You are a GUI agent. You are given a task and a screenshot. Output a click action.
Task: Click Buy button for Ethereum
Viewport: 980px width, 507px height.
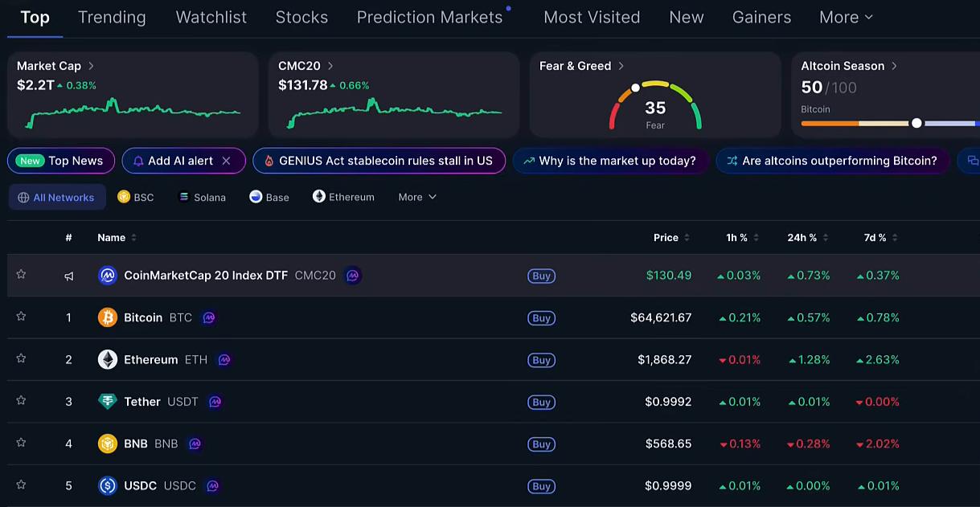point(542,360)
